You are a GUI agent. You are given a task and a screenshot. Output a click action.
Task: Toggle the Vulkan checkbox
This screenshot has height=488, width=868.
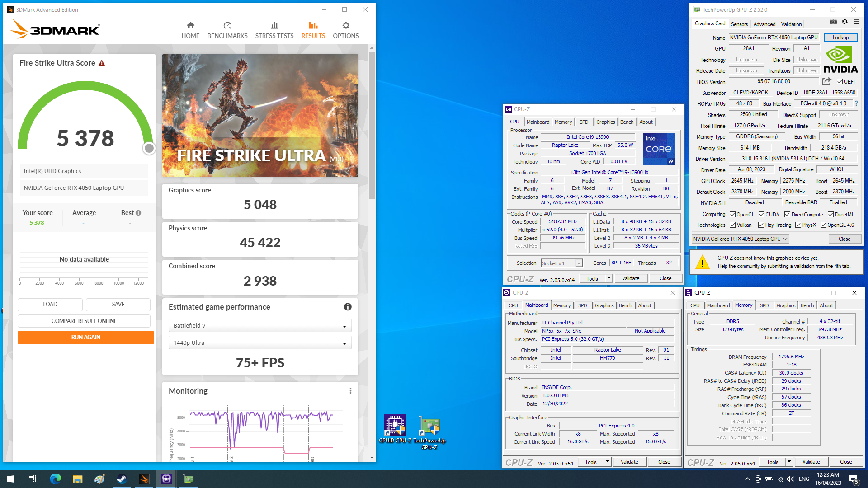point(732,225)
